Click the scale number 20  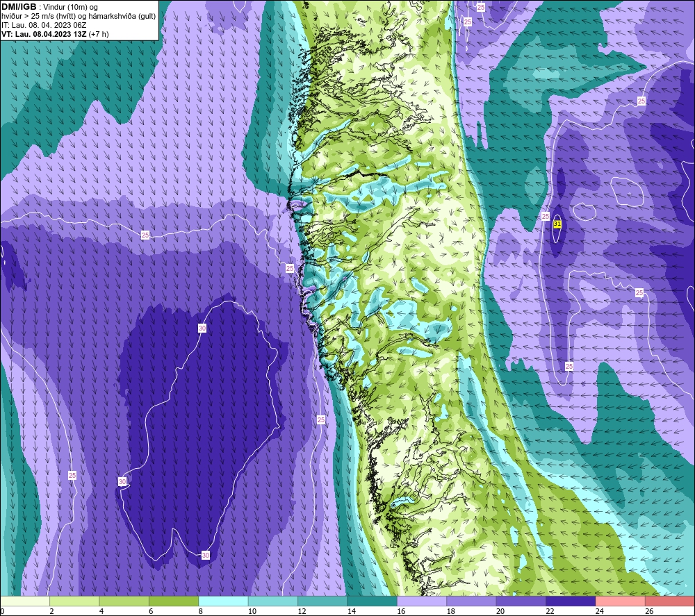(x=500, y=611)
